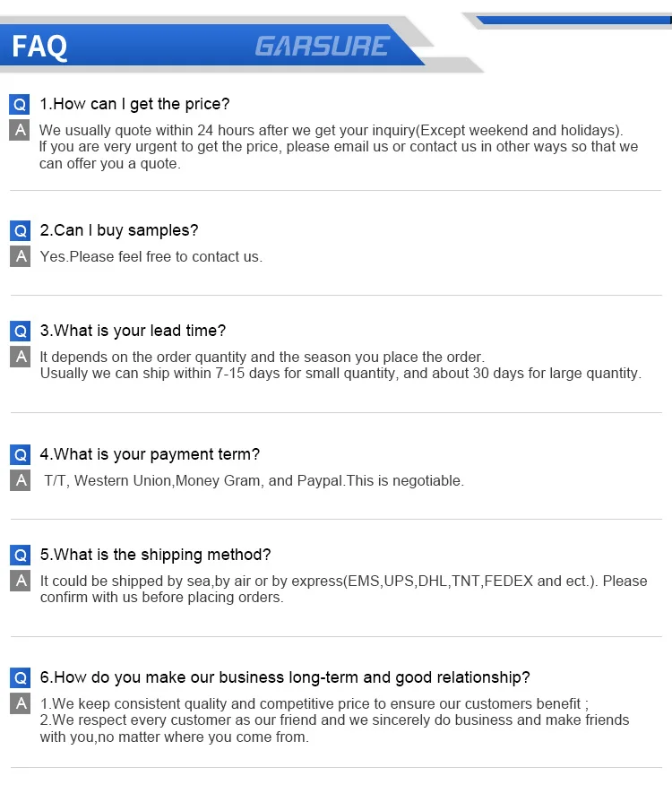Click the Q icon beside the payment term question

21,454
